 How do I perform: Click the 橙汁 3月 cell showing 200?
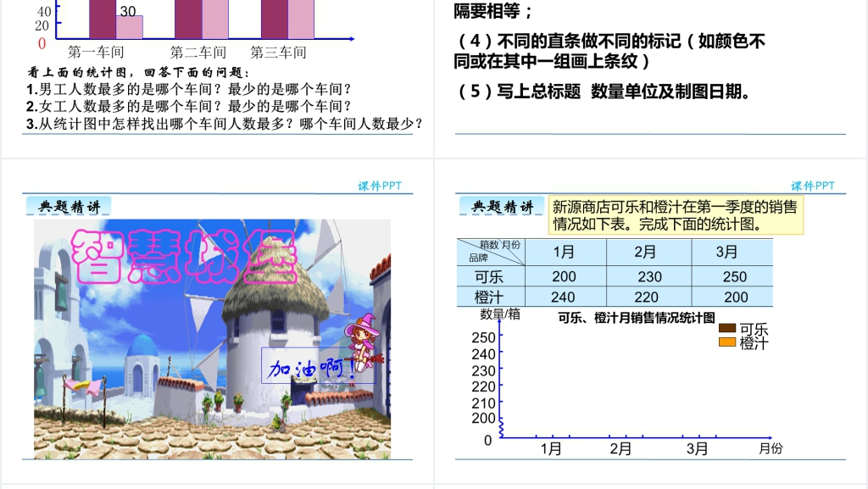(x=732, y=297)
